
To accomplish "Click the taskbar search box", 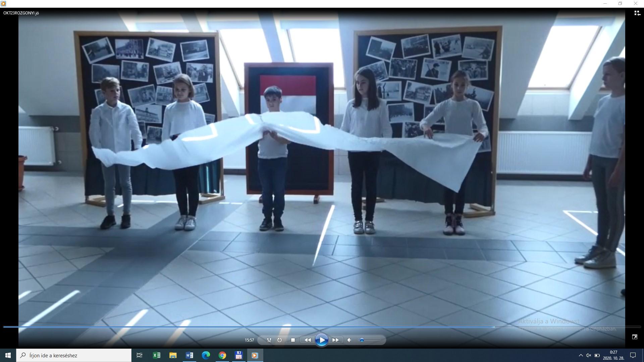I will point(74,355).
